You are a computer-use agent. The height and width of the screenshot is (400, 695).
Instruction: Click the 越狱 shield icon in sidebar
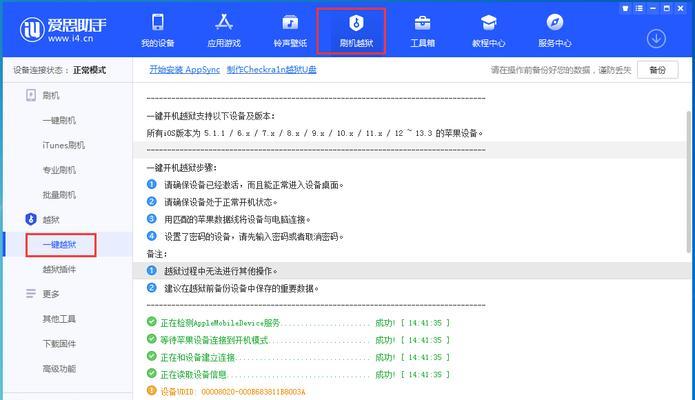click(x=31, y=219)
